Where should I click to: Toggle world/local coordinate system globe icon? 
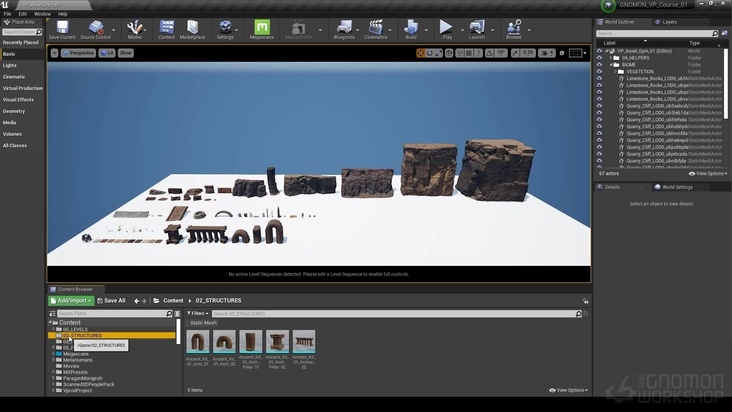point(449,53)
